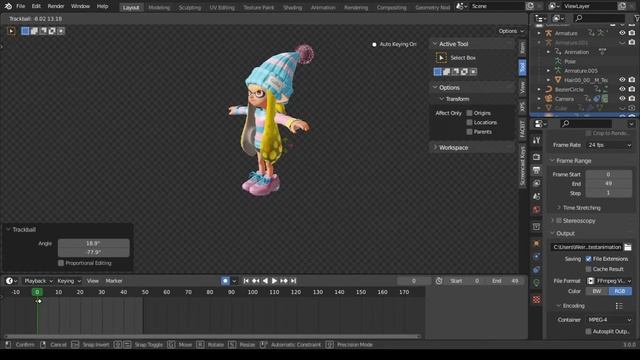Click the Armature object icon in outliner

click(x=549, y=33)
